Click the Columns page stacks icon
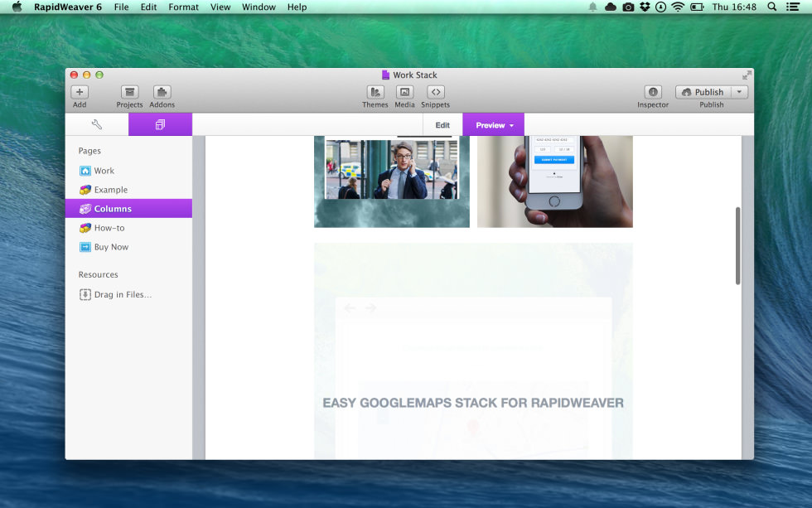The height and width of the screenshot is (508, 812). (x=85, y=209)
